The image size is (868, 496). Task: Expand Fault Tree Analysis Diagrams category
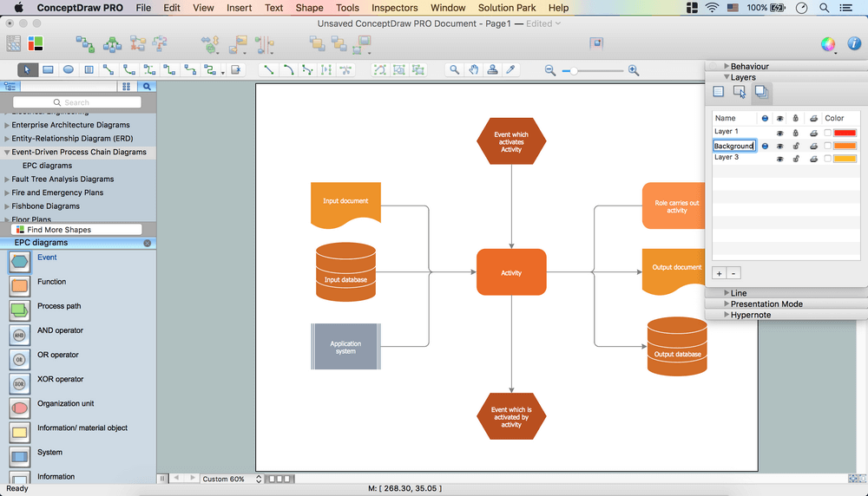pos(7,179)
